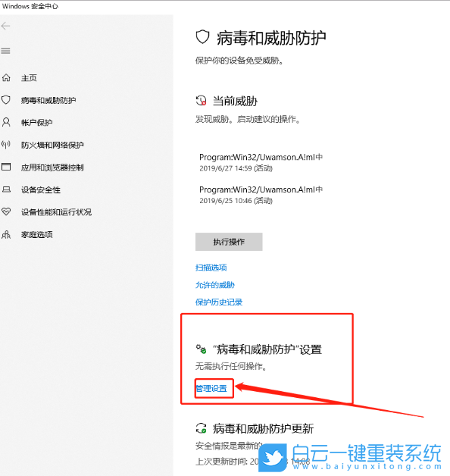This screenshot has height=476, width=450.
Task: Click the Windows 安全中心 window title
Action: pyautogui.click(x=30, y=6)
